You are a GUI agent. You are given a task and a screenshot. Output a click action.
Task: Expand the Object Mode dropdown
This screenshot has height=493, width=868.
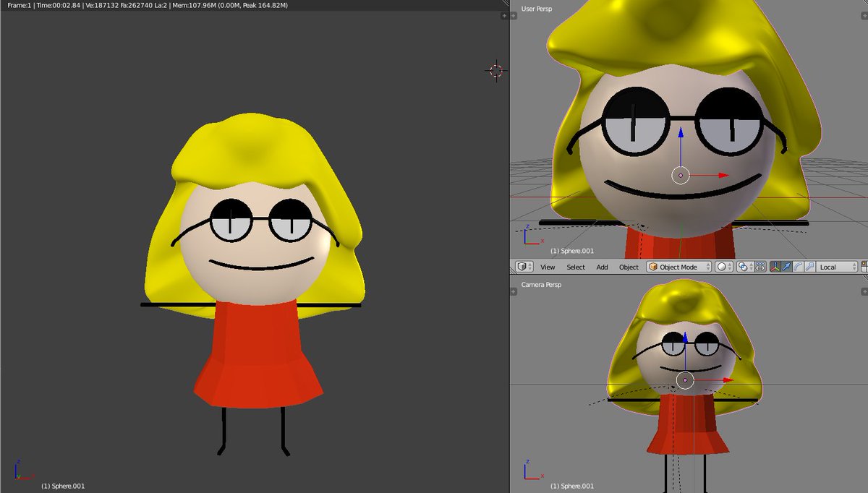pos(679,267)
